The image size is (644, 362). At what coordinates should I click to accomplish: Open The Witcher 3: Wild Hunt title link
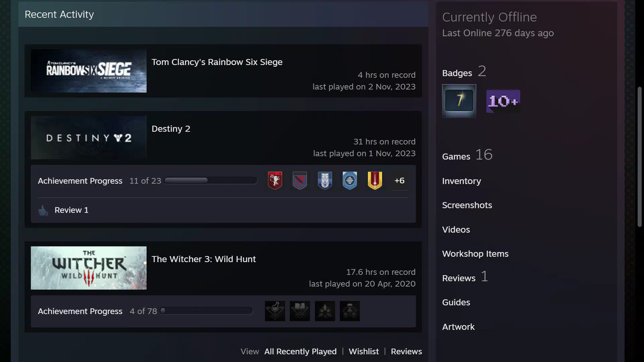[204, 259]
